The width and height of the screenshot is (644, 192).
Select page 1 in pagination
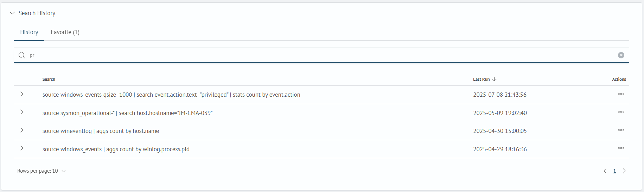(x=614, y=171)
